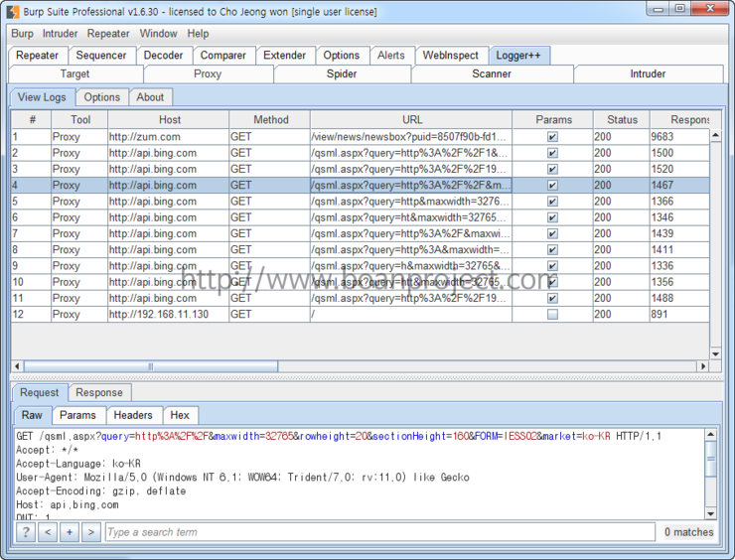735x560 pixels.
Task: Open the Repeater menu in menu bar
Action: tap(108, 34)
